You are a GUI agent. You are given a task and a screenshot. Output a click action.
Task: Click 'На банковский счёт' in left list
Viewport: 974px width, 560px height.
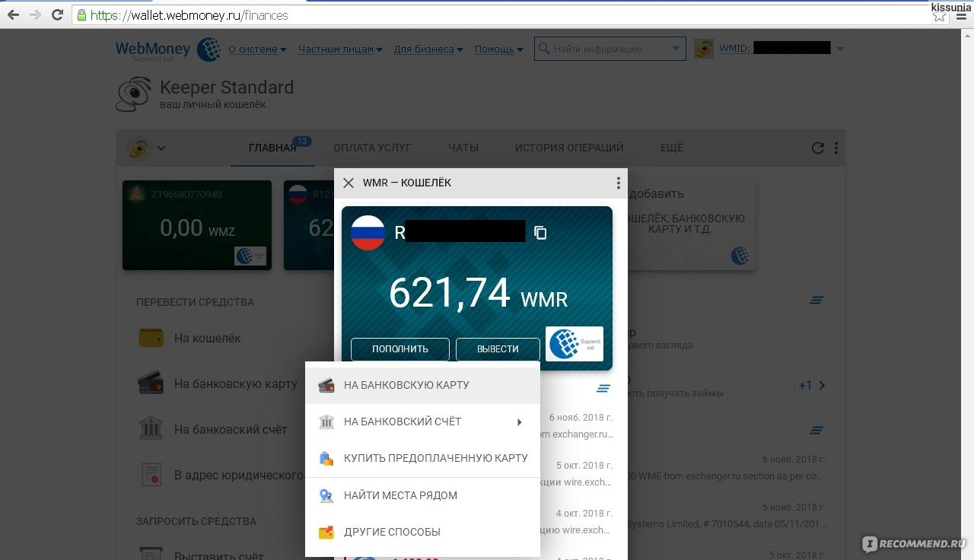point(231,429)
